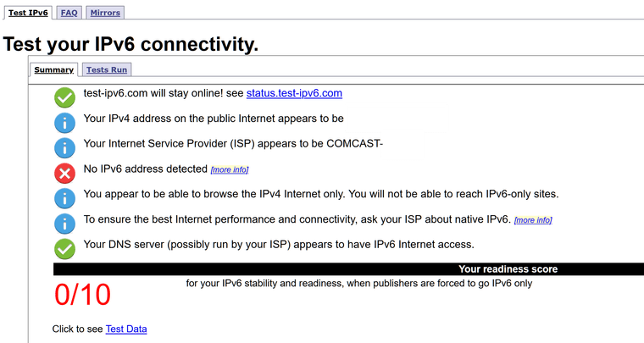The image size is (644, 343).
Task: Open the Test IPv6 tab
Action: 28,13
